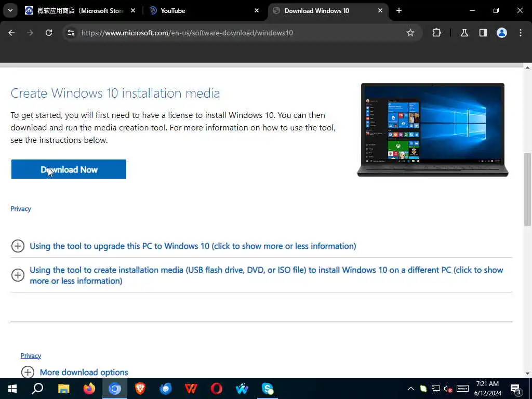Switch to the Microsoft Store tab

pos(81,11)
